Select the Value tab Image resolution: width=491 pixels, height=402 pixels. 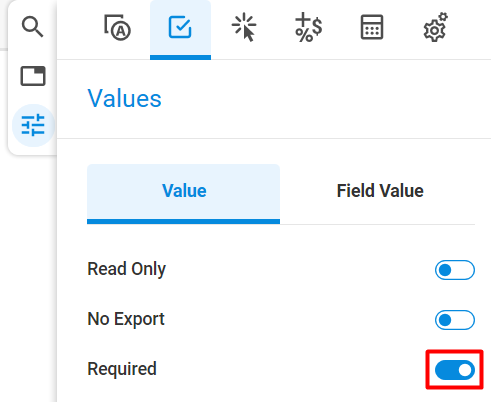point(183,194)
